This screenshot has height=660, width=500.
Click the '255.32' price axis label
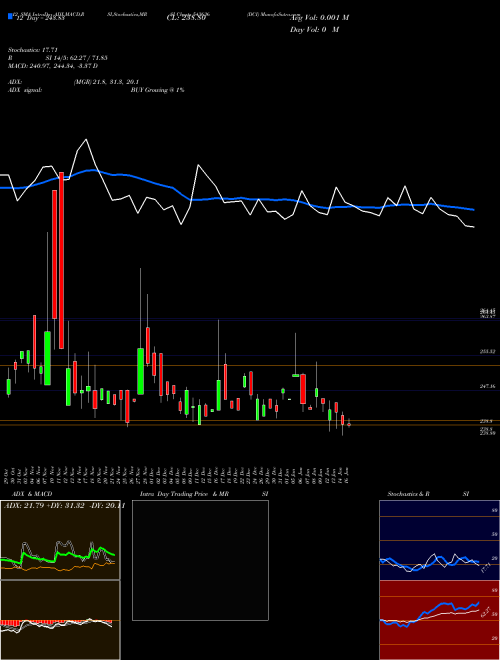487,351
